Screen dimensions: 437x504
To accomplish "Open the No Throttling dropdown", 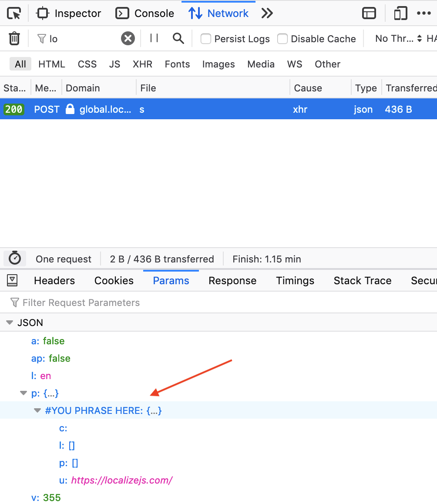I will coord(398,39).
